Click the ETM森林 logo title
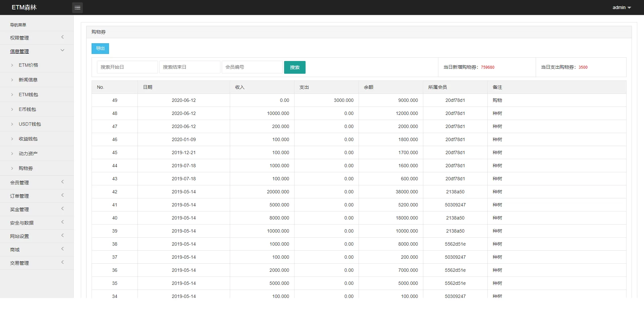This screenshot has width=644, height=312. point(24,7)
